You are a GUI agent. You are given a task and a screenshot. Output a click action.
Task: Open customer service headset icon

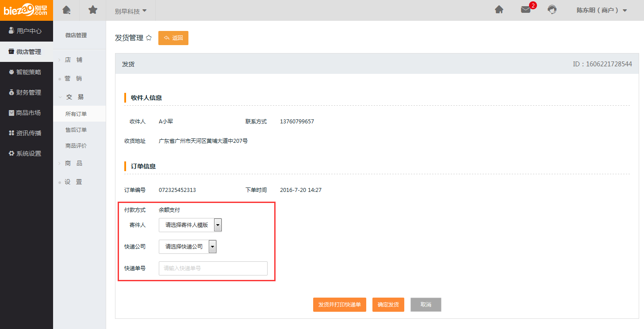point(552,10)
